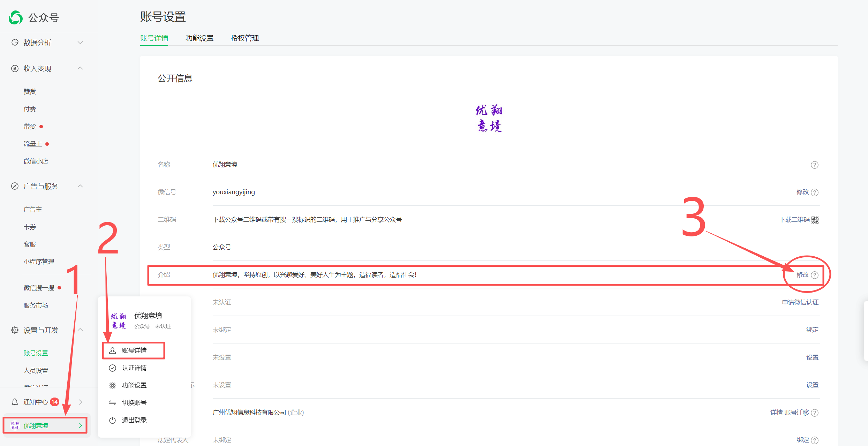This screenshot has height=446, width=868.
Task: Switch to the 功能设置 tab
Action: click(199, 38)
